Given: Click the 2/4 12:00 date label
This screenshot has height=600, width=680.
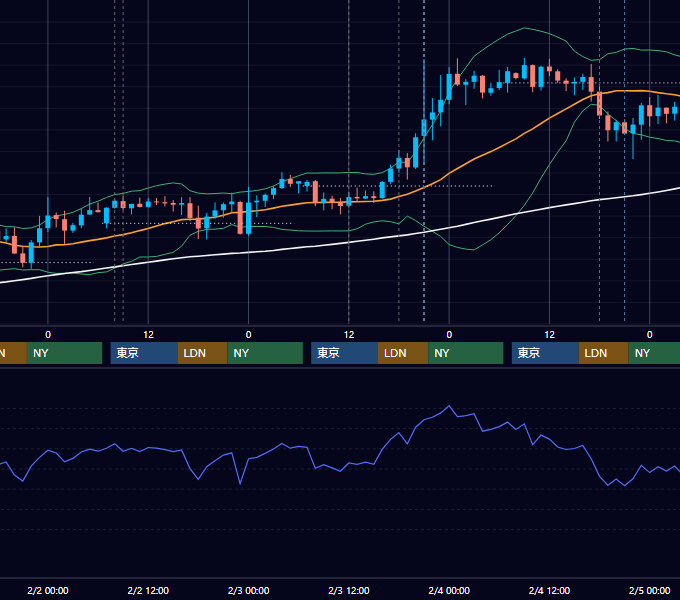Looking at the screenshot, I should (x=549, y=590).
